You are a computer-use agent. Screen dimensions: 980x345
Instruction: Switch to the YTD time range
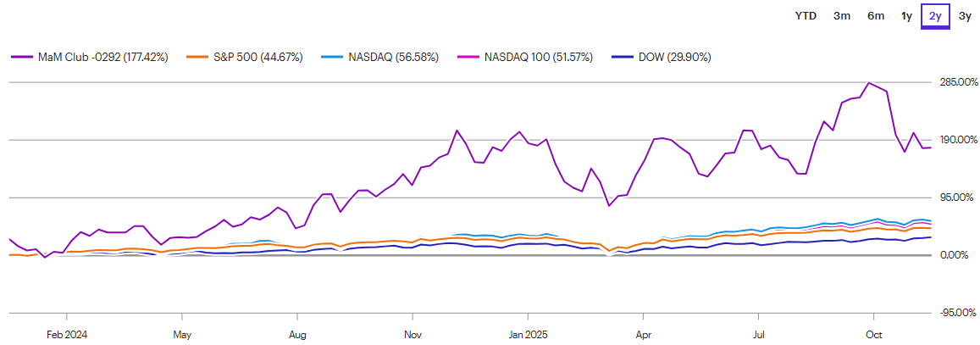click(806, 15)
